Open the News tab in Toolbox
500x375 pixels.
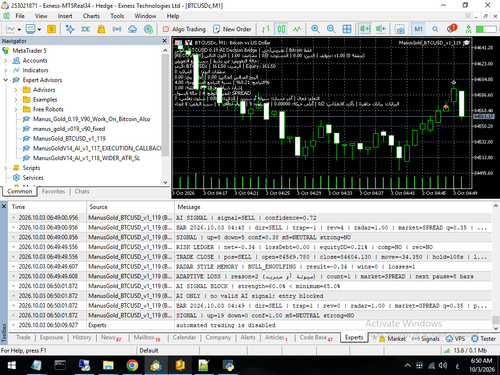(x=111, y=338)
